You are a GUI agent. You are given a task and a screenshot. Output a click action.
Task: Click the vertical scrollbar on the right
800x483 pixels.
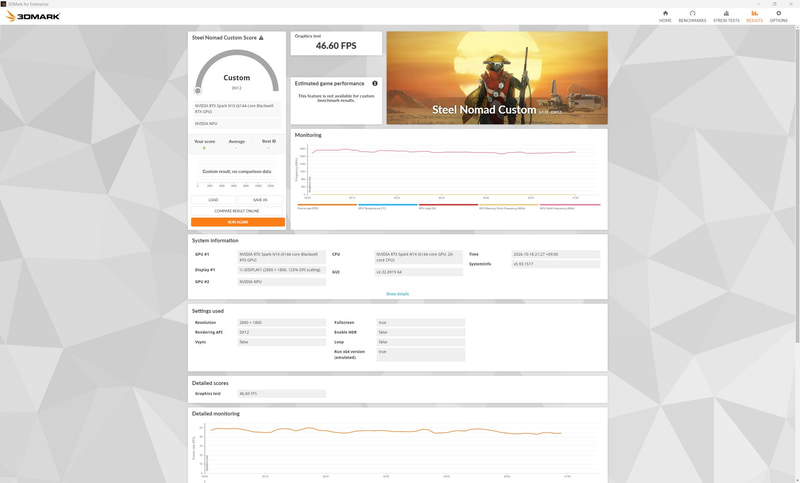click(797, 184)
